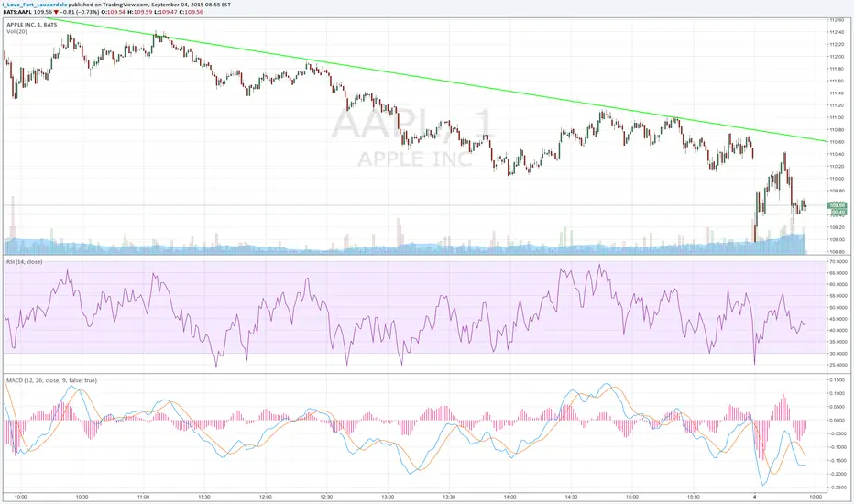The height and width of the screenshot is (504, 854).
Task: Click the 110.60 price axis label
Action: click(x=836, y=142)
